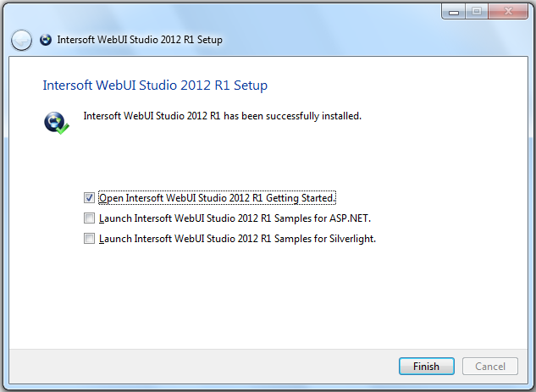
Task: Click the greyed-out Cancel button
Action: (x=490, y=367)
